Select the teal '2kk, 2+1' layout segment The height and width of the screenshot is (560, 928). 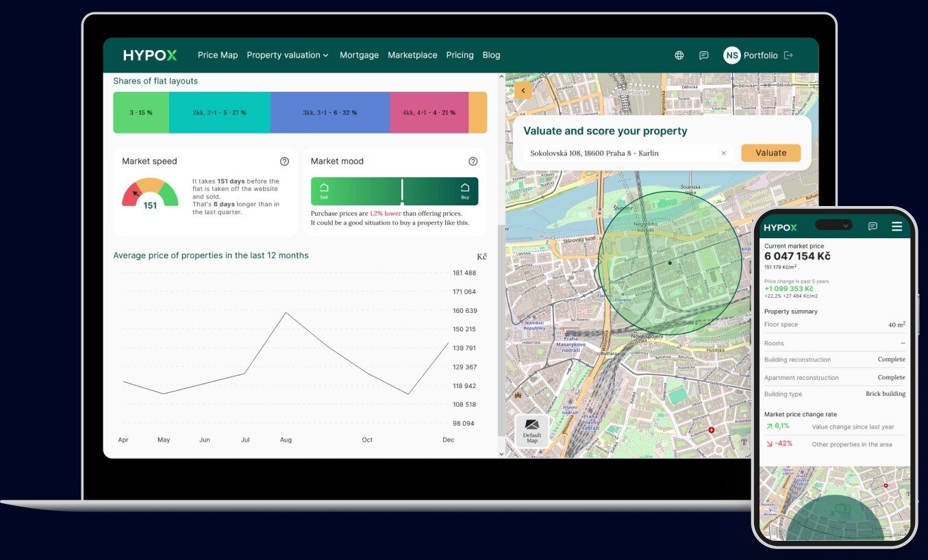tap(220, 112)
